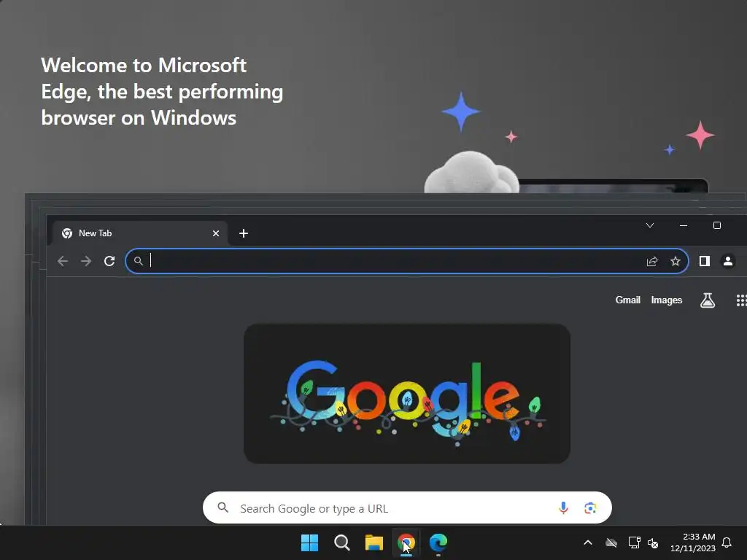This screenshot has width=747, height=560.
Task: Click the Chrome taskbar icon
Action: tap(406, 542)
